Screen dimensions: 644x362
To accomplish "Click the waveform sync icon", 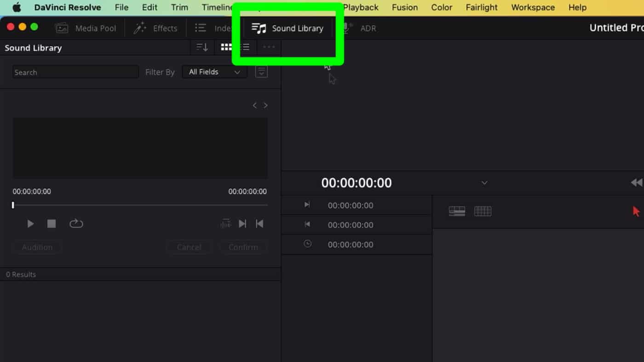I will [225, 224].
